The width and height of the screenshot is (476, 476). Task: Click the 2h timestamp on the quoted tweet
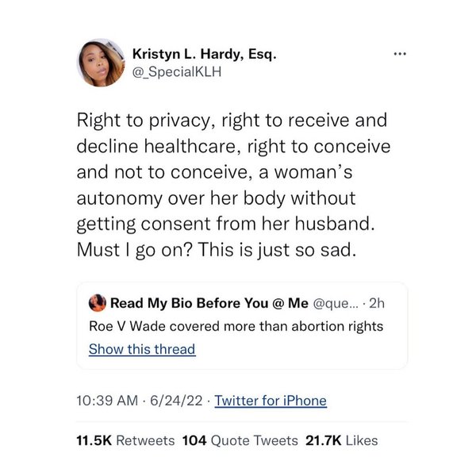pos(374,303)
